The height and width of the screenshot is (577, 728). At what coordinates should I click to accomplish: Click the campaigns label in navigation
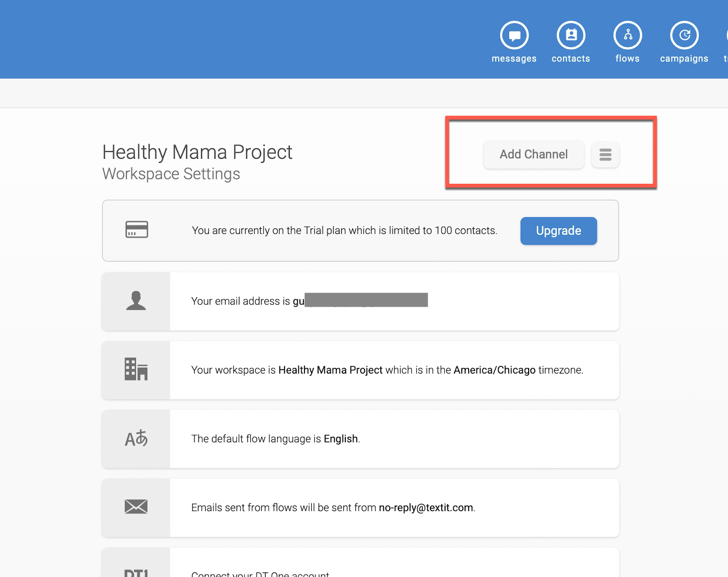684,59
